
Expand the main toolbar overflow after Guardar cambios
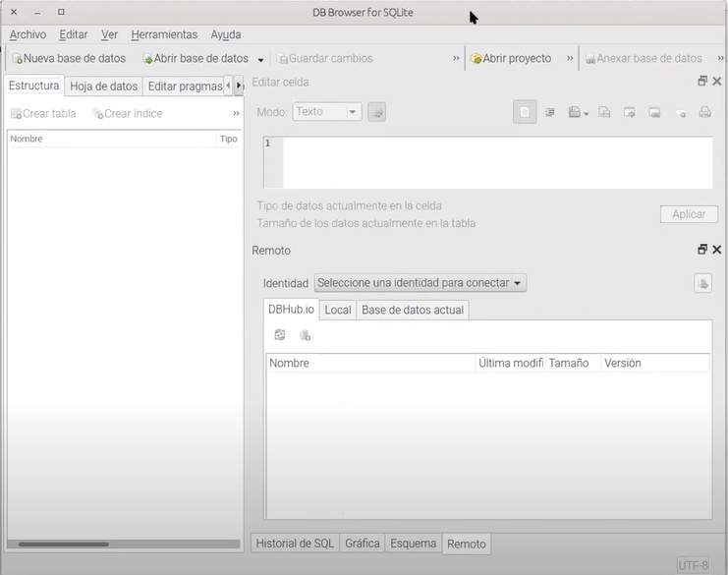point(456,59)
